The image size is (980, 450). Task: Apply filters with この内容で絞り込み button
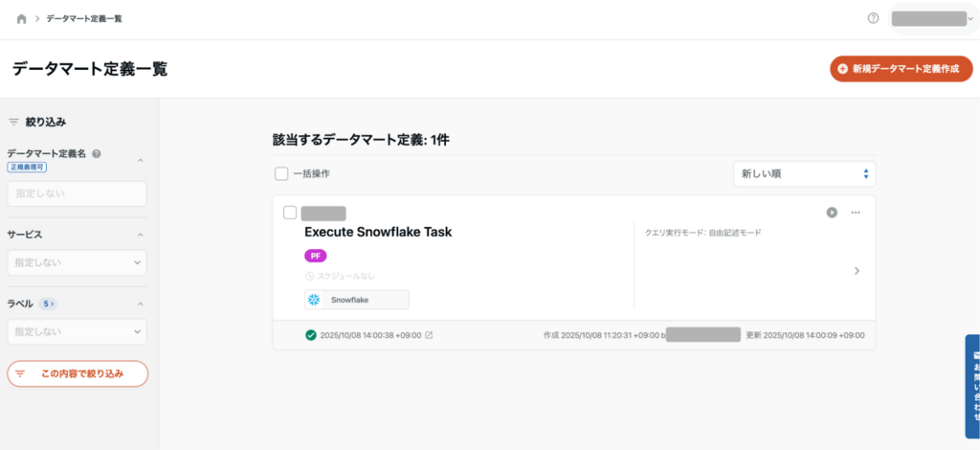(x=78, y=373)
